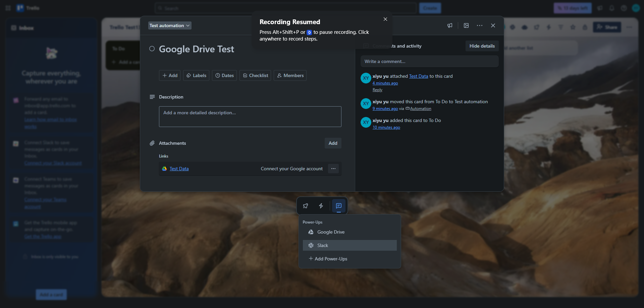Click the Add button with plus sign
Screen dimensions: 644x308
(170, 75)
